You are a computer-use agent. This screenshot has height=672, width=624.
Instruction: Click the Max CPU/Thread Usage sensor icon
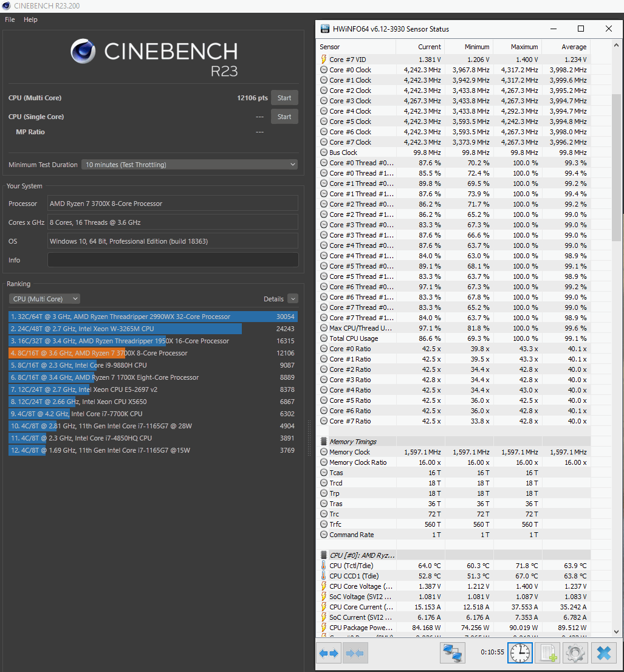pyautogui.click(x=324, y=328)
